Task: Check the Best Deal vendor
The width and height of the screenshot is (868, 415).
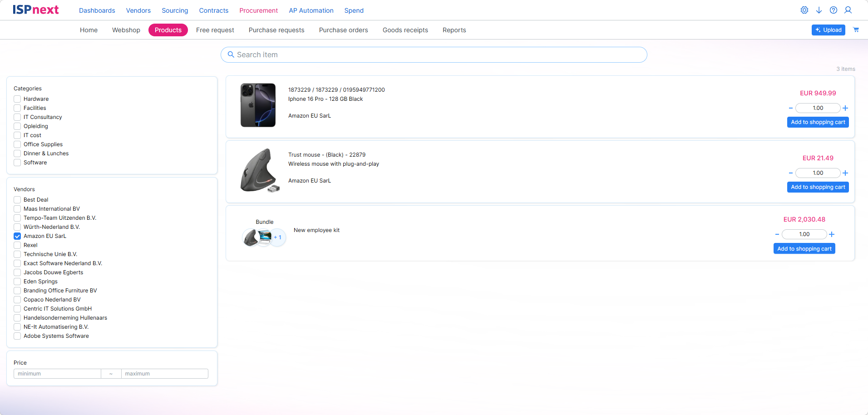Action: [x=17, y=200]
